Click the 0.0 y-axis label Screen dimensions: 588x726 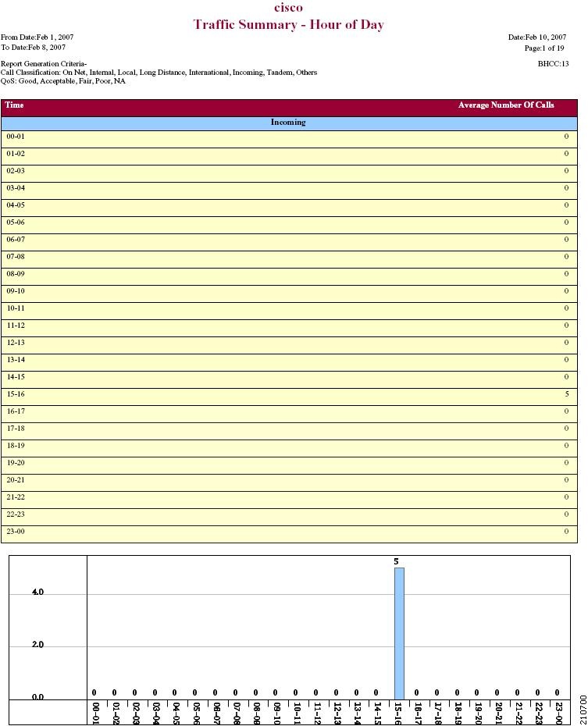(37, 697)
